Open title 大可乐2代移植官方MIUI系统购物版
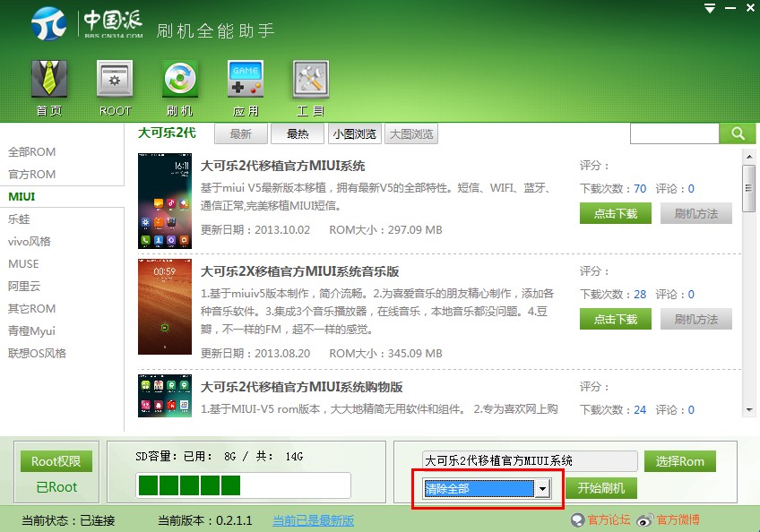 [x=301, y=387]
